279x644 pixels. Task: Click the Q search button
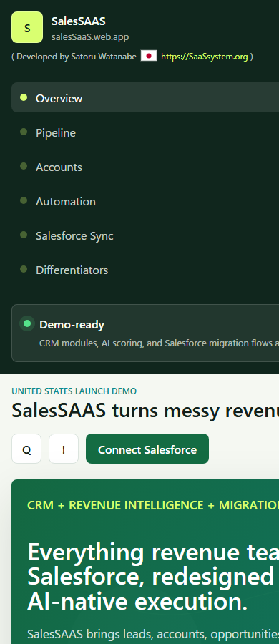click(26, 449)
